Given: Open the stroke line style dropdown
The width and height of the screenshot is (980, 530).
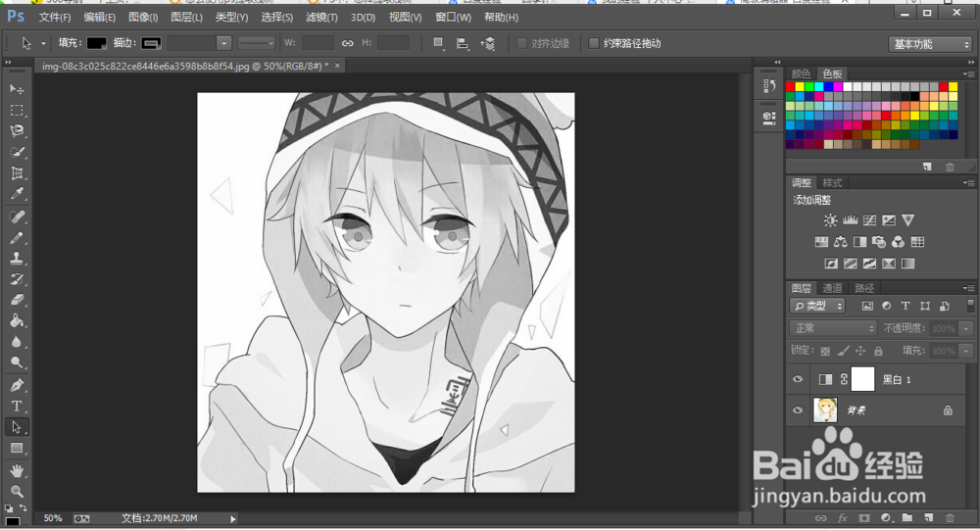Looking at the screenshot, I should (x=256, y=43).
